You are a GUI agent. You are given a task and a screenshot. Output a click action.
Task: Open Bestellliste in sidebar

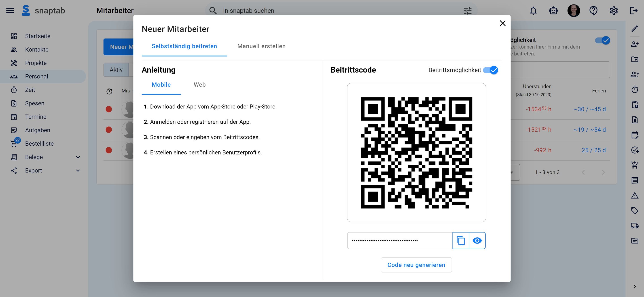pyautogui.click(x=43, y=144)
